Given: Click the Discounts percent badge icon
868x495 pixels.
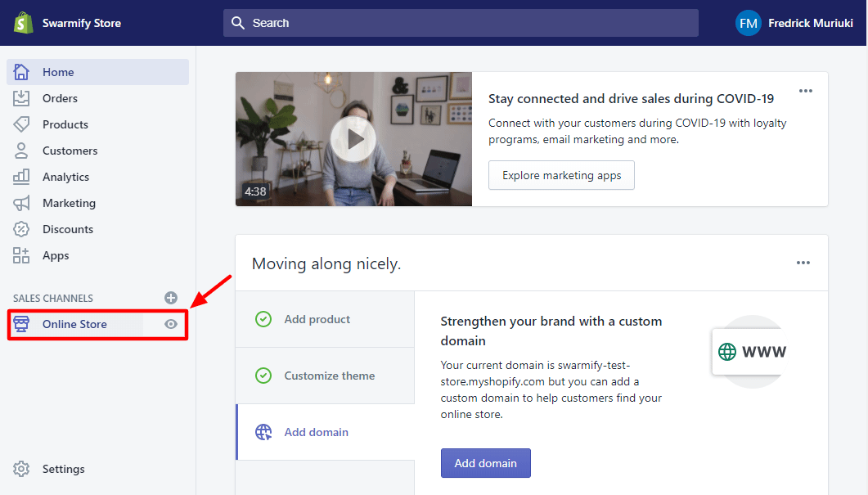Looking at the screenshot, I should point(21,229).
